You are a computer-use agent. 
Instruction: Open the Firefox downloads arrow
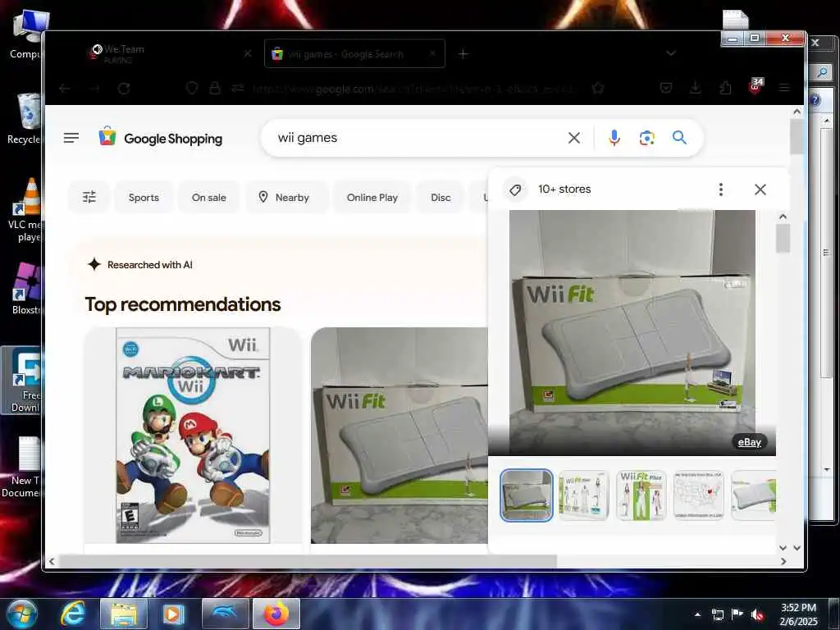pos(696,89)
